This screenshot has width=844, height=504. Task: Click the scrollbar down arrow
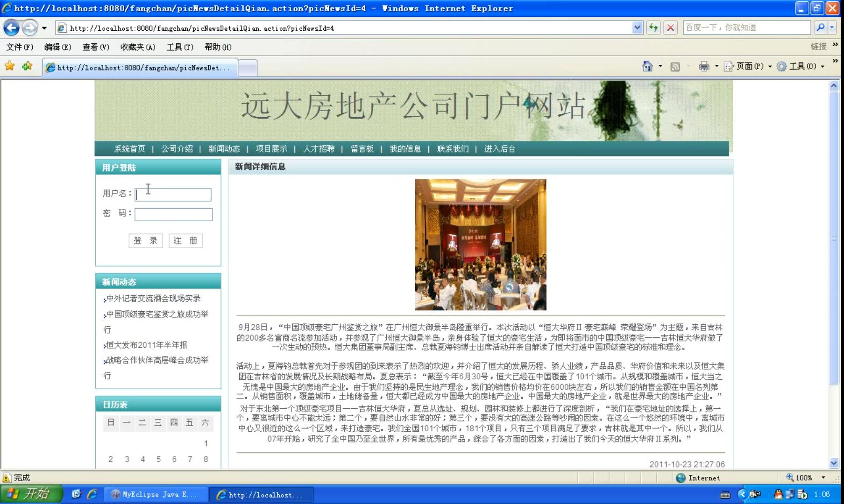point(834,463)
